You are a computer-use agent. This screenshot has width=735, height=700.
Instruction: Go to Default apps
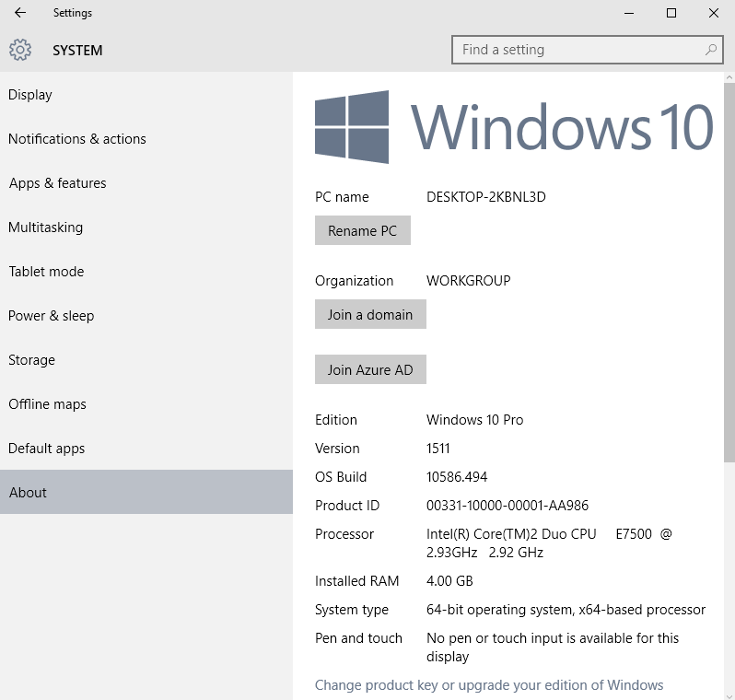[47, 449]
